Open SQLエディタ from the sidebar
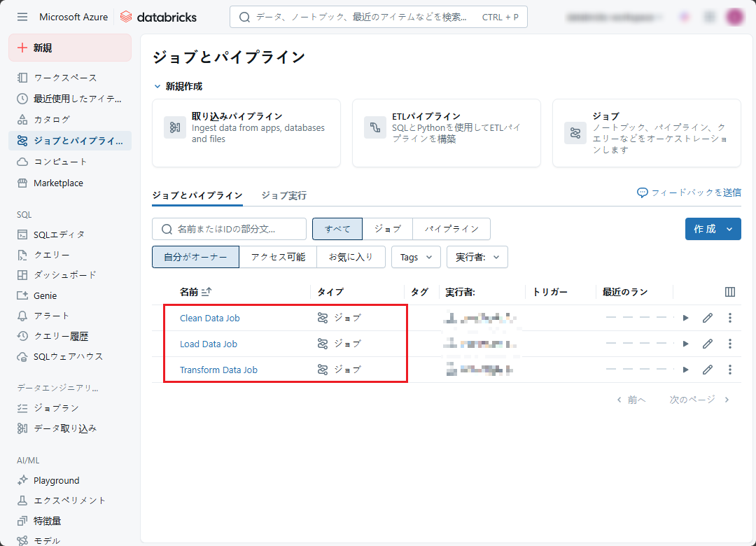Image resolution: width=756 pixels, height=546 pixels. click(59, 234)
